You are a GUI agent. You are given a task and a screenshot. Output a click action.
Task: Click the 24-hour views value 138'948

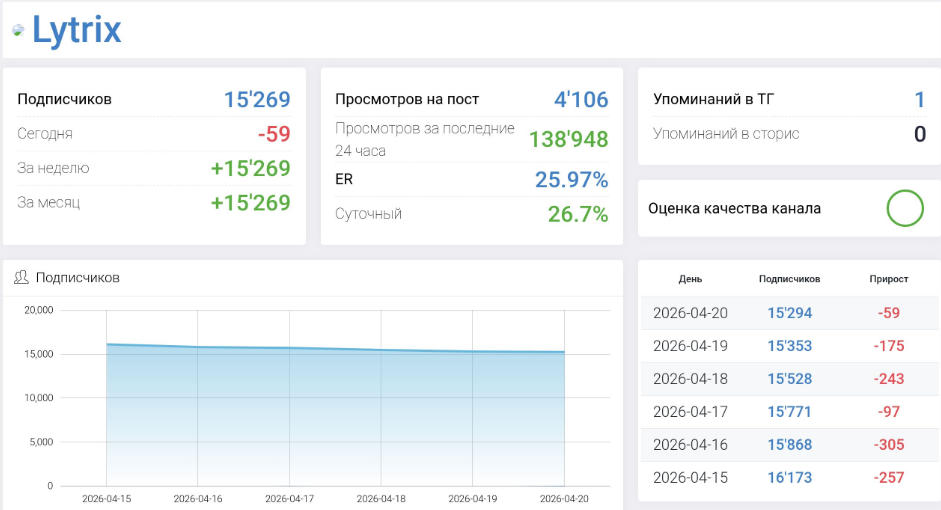(568, 139)
